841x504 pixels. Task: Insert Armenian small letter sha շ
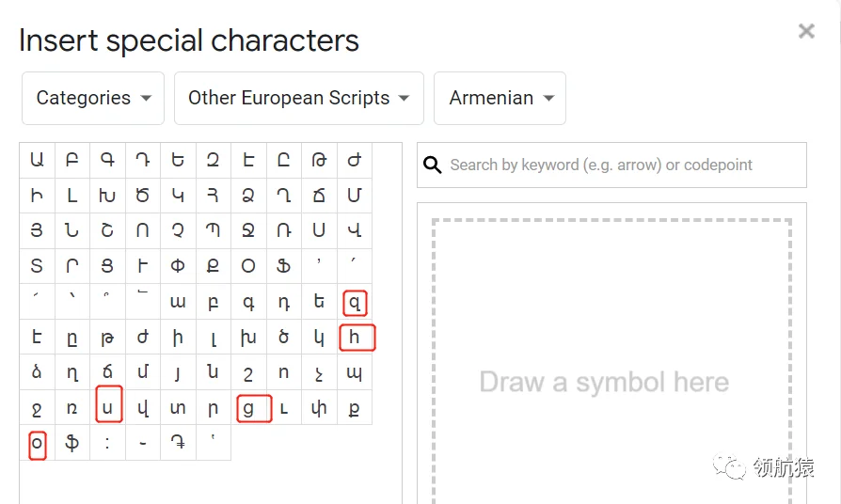(249, 372)
